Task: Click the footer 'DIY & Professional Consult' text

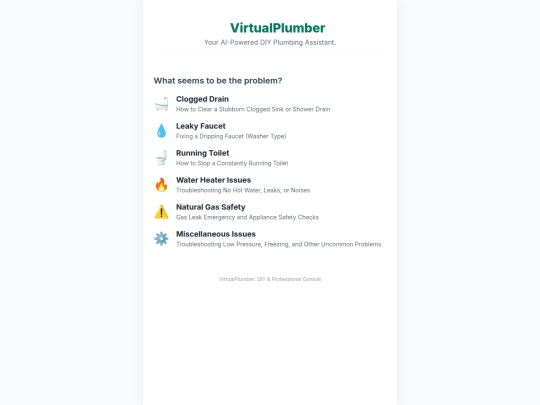Action: point(289,279)
